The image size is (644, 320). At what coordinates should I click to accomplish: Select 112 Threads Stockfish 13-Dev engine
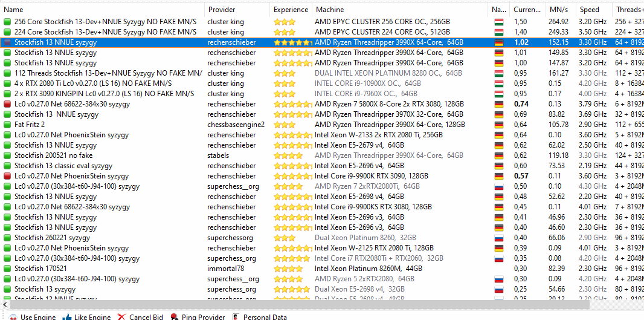(x=108, y=73)
